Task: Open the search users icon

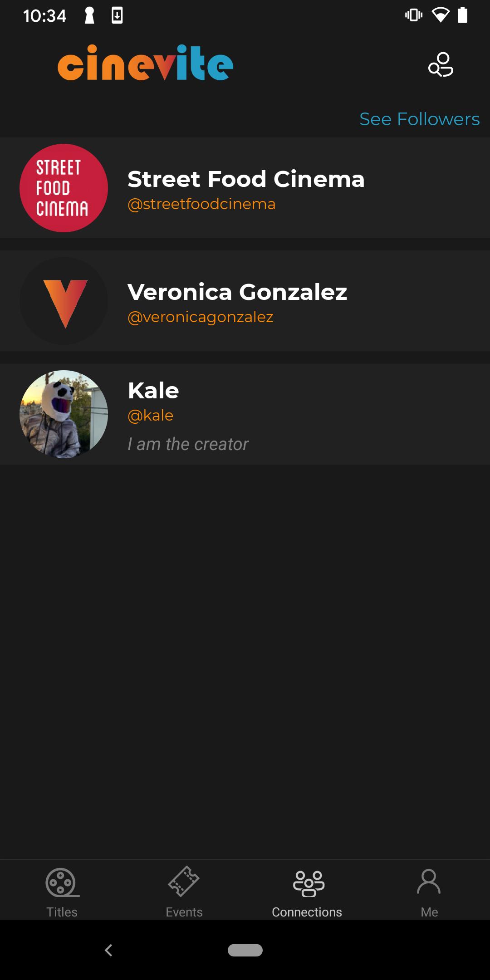Action: [441, 64]
